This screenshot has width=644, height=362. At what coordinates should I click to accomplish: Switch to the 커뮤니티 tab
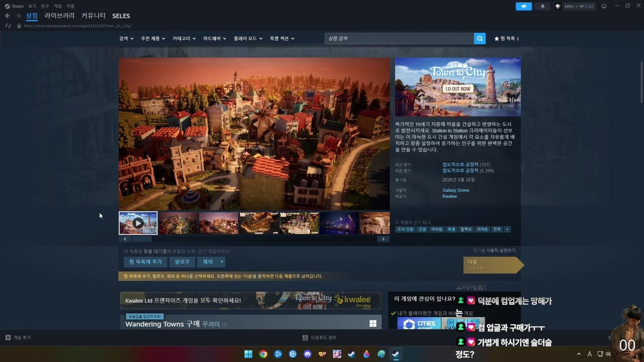pos(94,16)
